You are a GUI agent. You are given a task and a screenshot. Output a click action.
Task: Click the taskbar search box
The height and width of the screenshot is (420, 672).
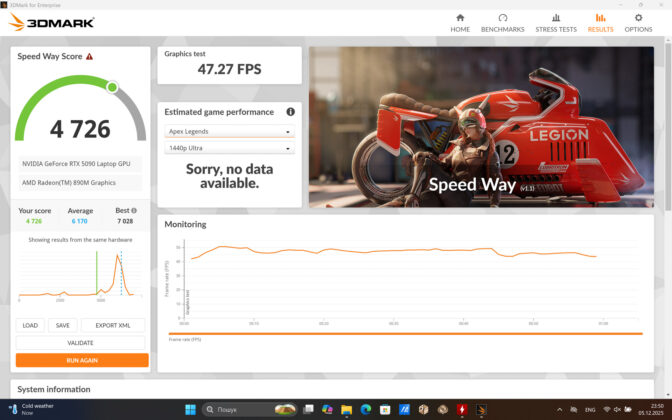(x=250, y=409)
